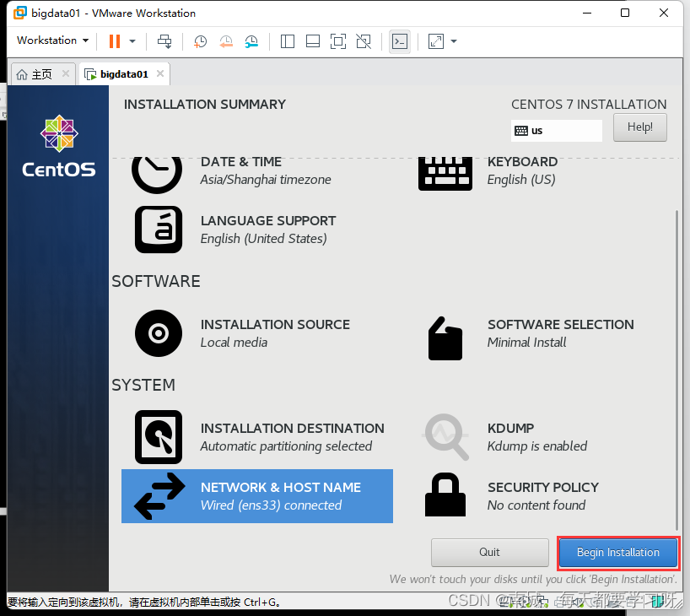
Task: Close the bigdata01 tab
Action: [160, 73]
